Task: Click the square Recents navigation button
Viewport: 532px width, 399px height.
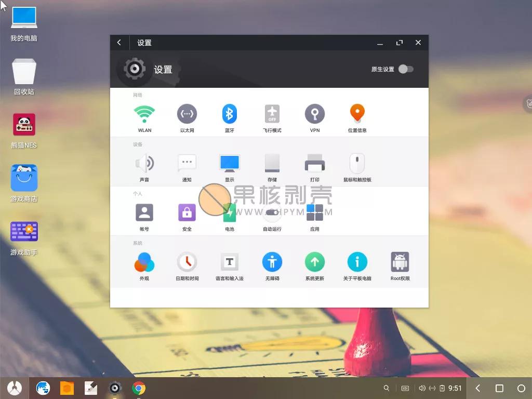Action: click(x=499, y=388)
